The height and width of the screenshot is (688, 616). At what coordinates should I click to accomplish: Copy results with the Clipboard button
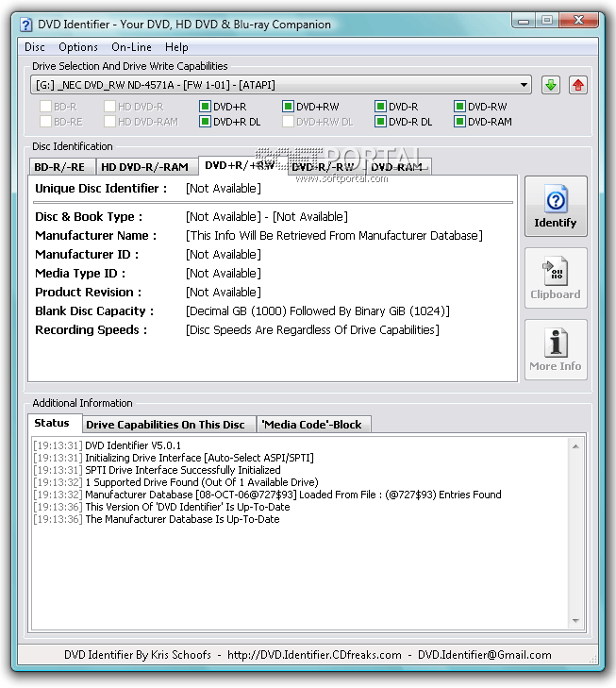coord(556,277)
